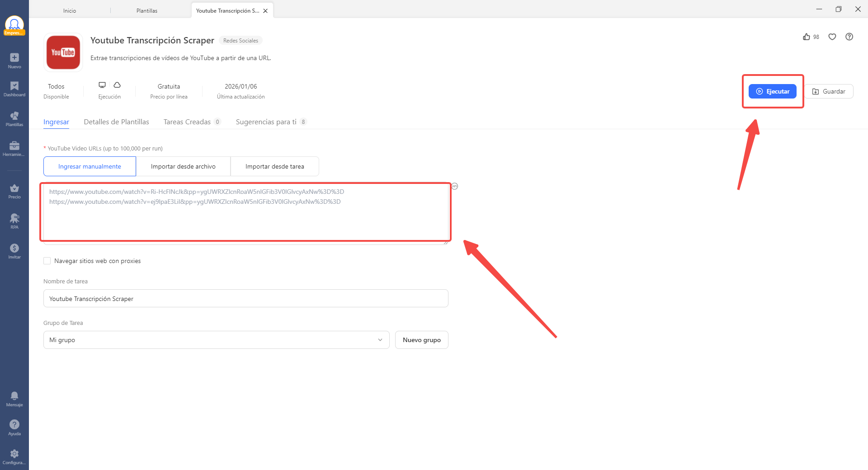Run the scraper with Ejecutar
This screenshot has width=868, height=470.
coord(773,91)
